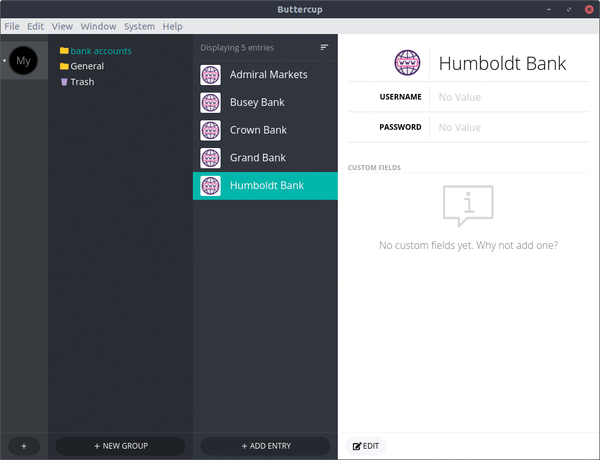
Task: Maximize the Buttercup window
Action: click(569, 9)
